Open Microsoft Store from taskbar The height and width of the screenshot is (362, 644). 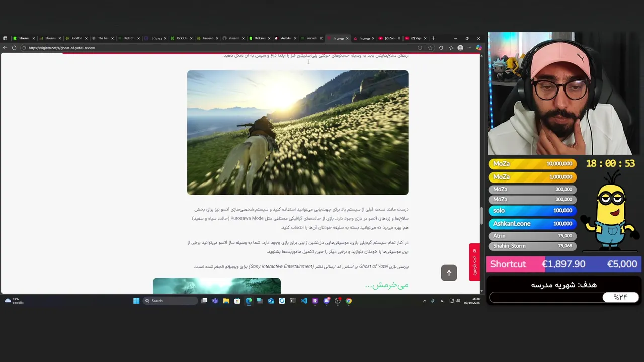[x=237, y=301]
